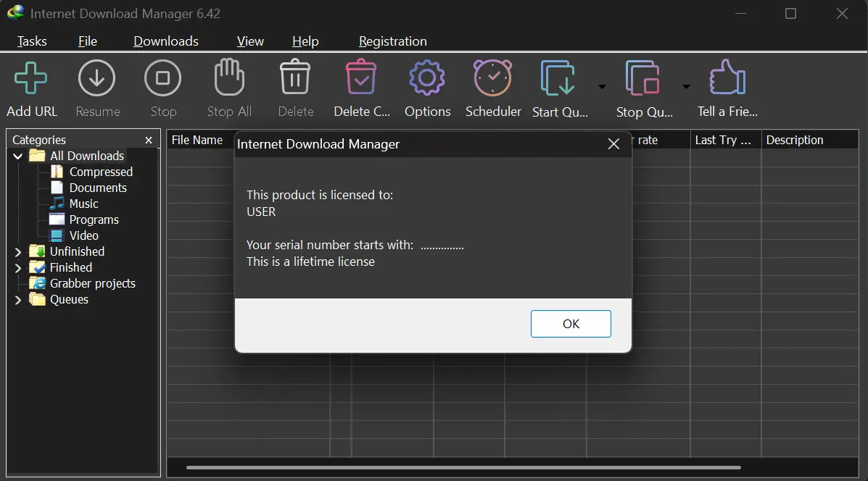Click the Resume download icon
868x481 pixels.
point(97,78)
